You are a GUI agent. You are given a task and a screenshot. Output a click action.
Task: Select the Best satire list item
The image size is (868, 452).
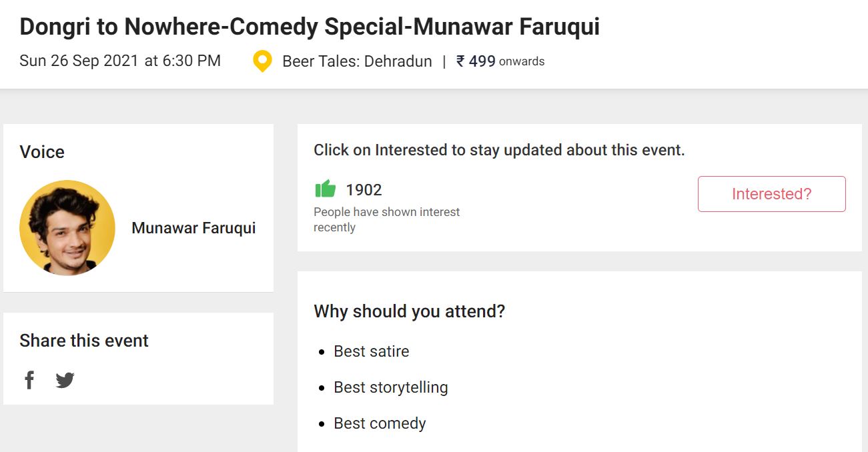click(x=372, y=351)
